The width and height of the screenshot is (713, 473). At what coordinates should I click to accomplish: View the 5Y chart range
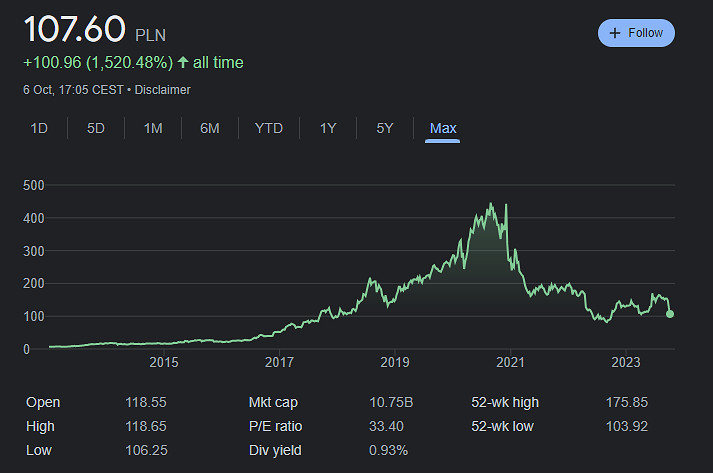pos(385,128)
